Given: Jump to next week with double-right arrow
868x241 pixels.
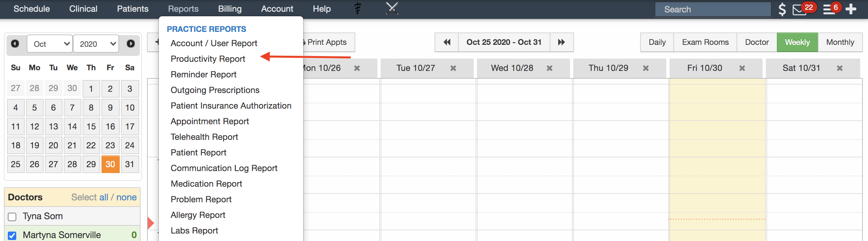Looking at the screenshot, I should pyautogui.click(x=562, y=42).
